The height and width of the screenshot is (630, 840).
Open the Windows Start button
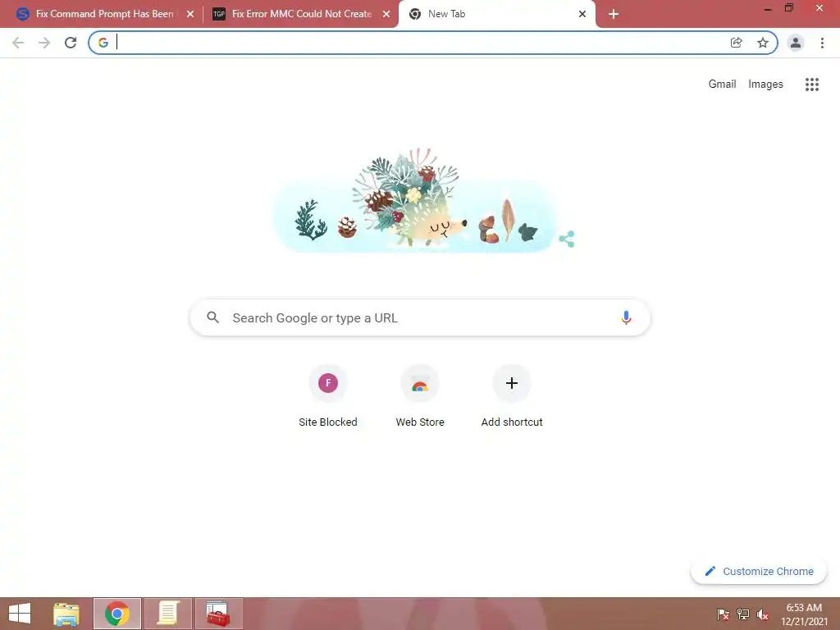(x=20, y=614)
